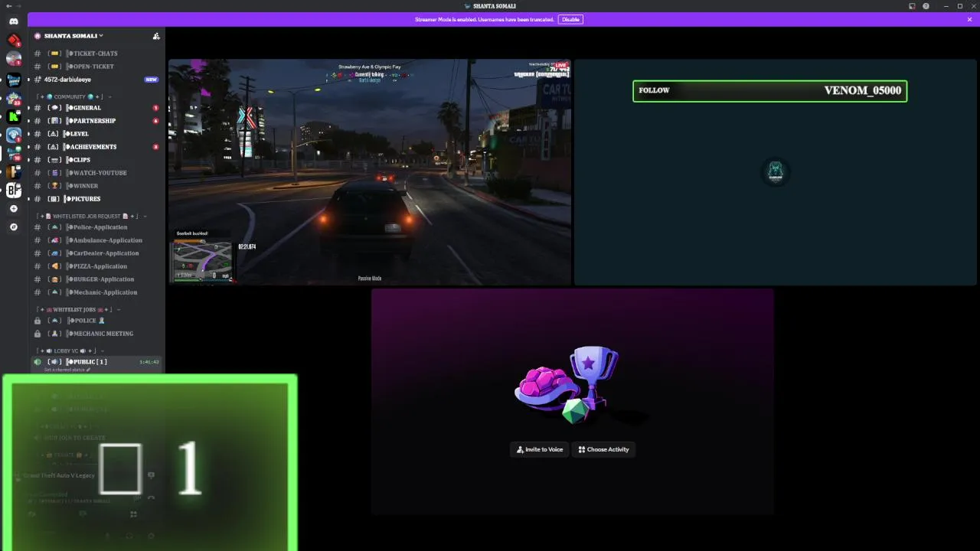Collapse the LOBBY VC category

70,351
